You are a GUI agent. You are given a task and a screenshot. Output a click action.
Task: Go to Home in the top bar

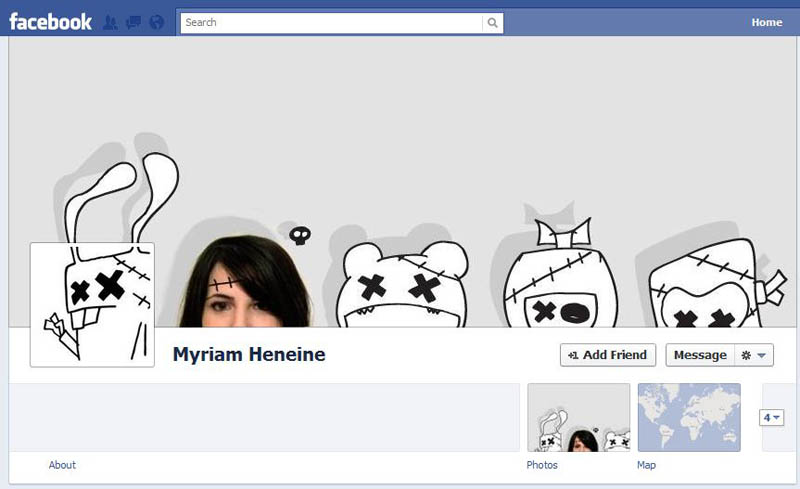pos(767,22)
